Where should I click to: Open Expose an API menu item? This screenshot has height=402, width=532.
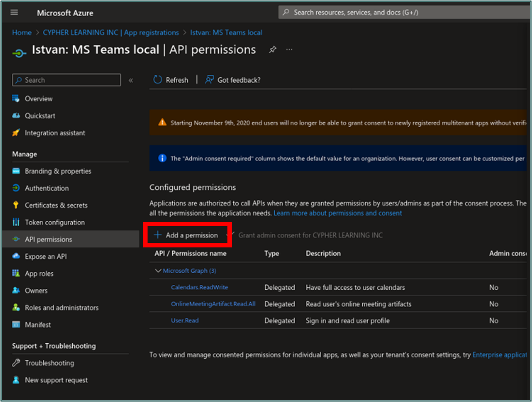click(x=46, y=256)
